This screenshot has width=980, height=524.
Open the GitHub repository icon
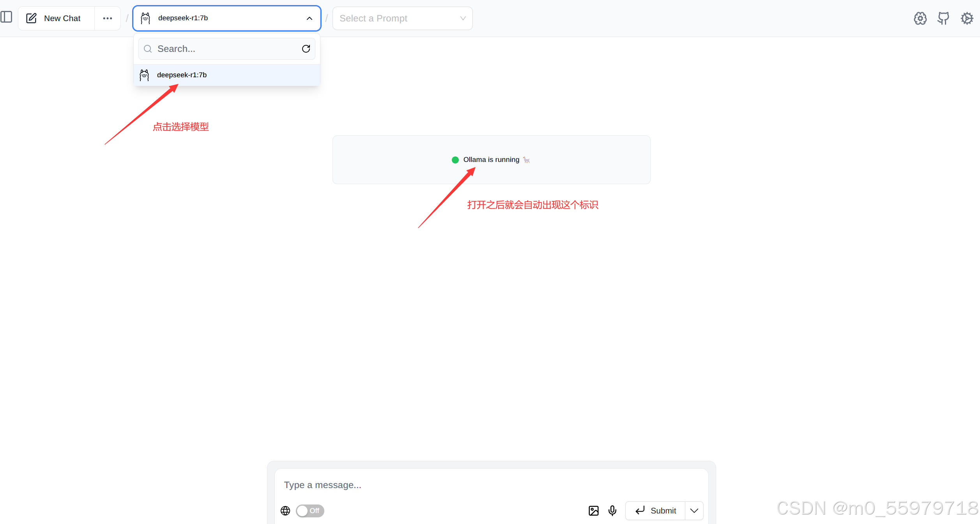(x=943, y=18)
